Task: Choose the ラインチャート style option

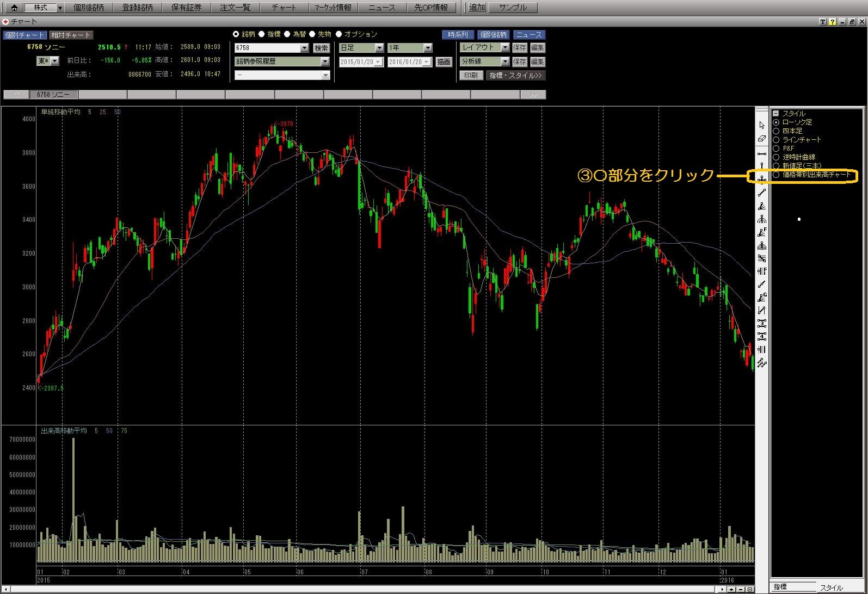Action: coord(776,140)
